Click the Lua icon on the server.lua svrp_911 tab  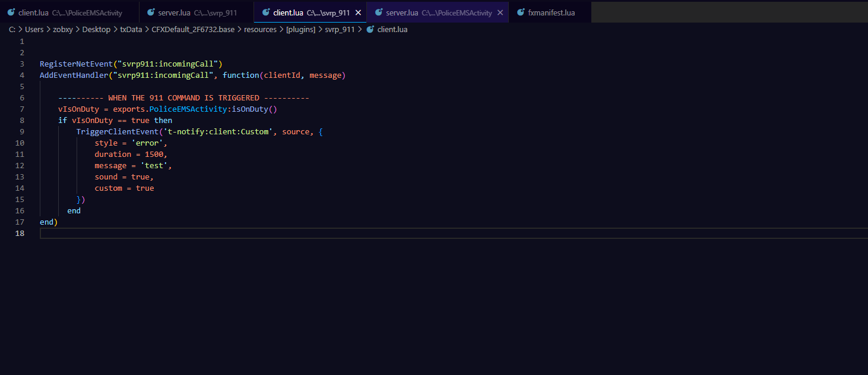click(x=151, y=12)
